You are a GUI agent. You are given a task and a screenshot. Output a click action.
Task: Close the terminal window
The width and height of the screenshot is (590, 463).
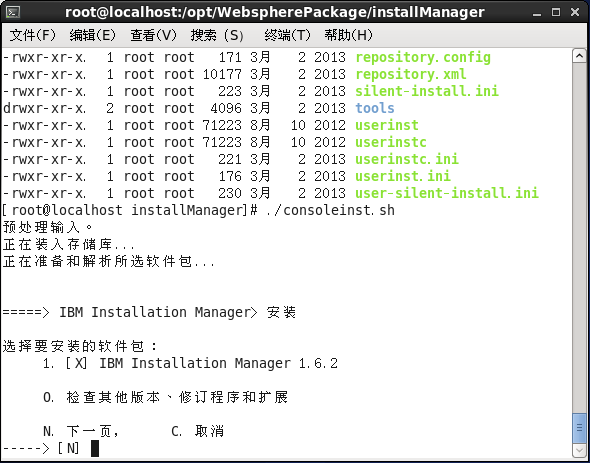575,13
